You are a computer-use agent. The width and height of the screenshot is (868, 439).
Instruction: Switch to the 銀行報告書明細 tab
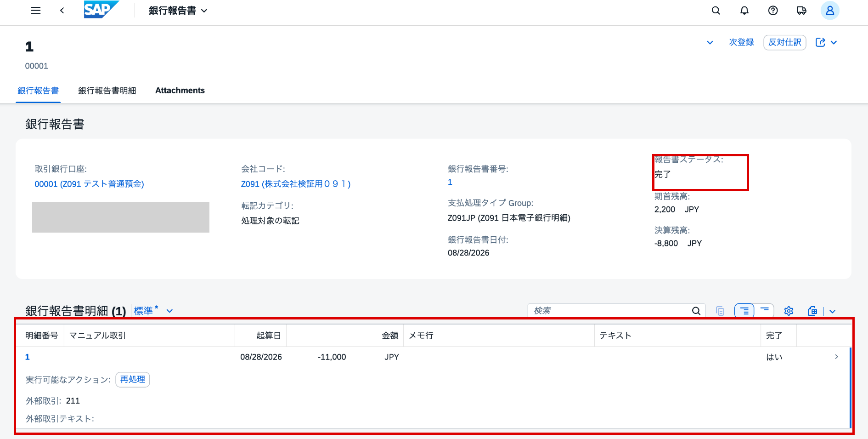pos(107,91)
